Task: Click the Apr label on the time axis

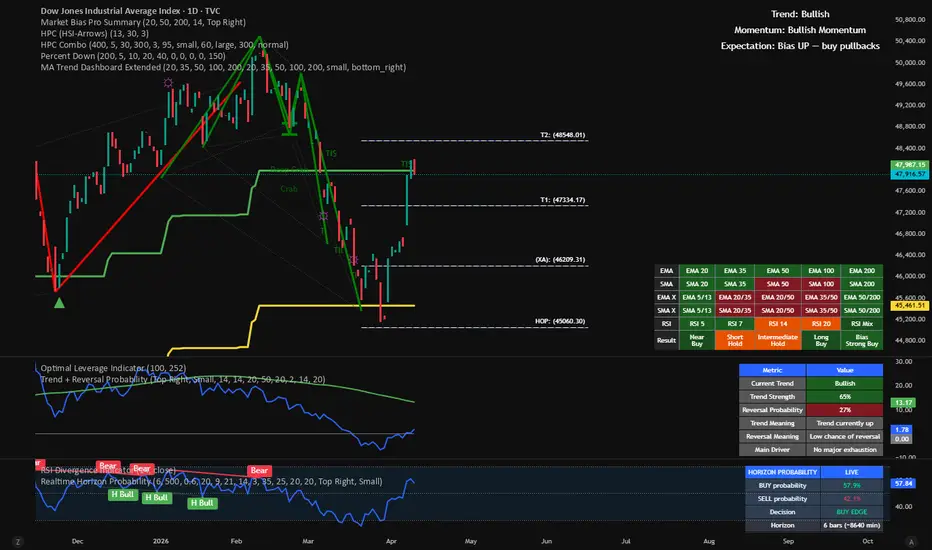Action: pos(391,541)
